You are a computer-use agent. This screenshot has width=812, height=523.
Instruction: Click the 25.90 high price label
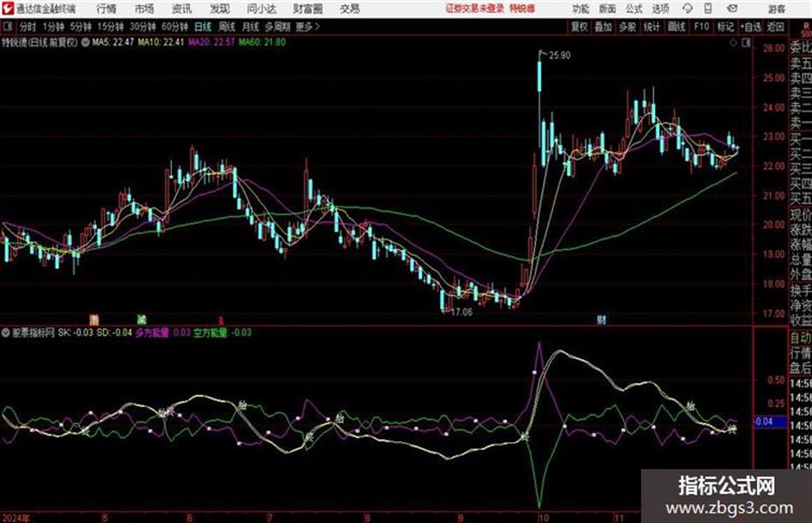(559, 55)
